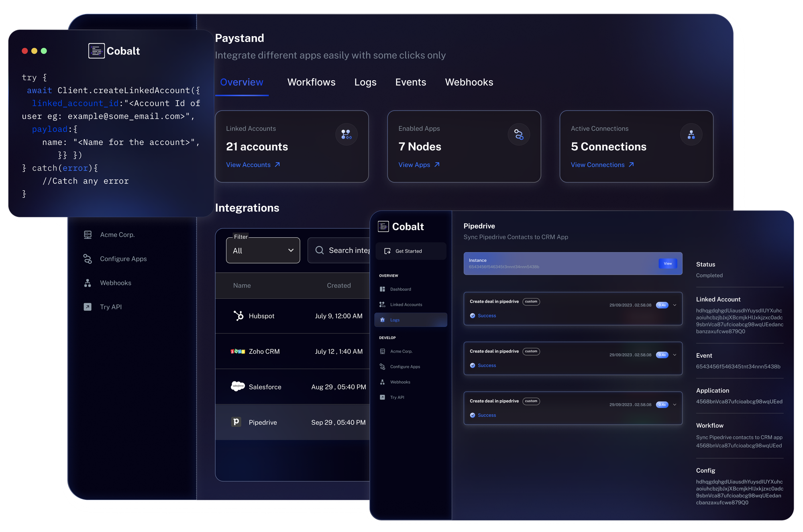Expand third Create deal in pipedrive entry
803x532 pixels.
675,404
